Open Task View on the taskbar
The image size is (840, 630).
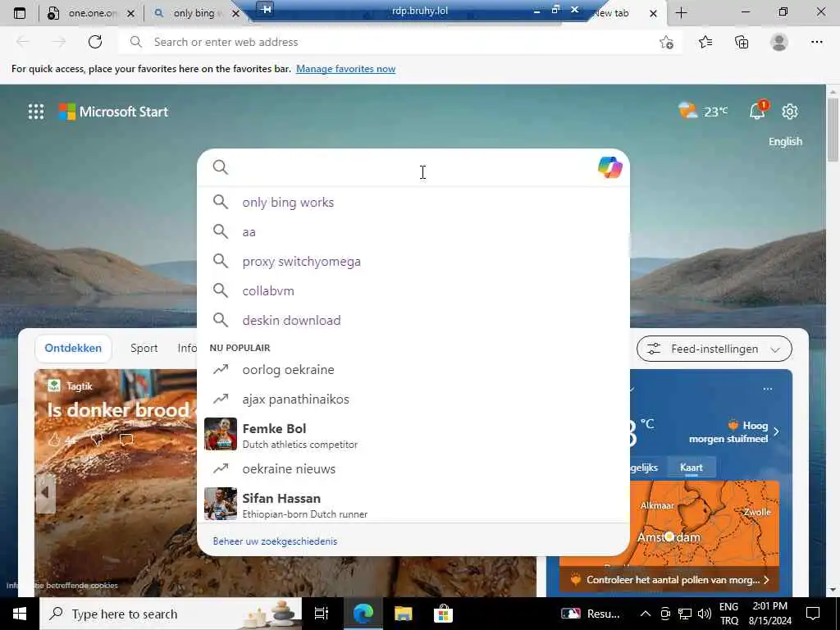tap(322, 614)
